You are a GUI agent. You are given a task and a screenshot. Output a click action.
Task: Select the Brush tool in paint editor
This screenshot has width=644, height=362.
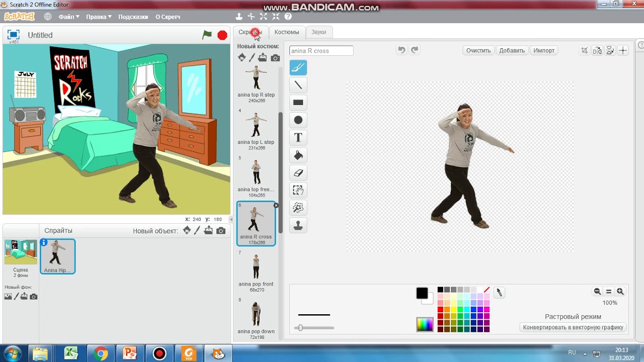(x=298, y=67)
